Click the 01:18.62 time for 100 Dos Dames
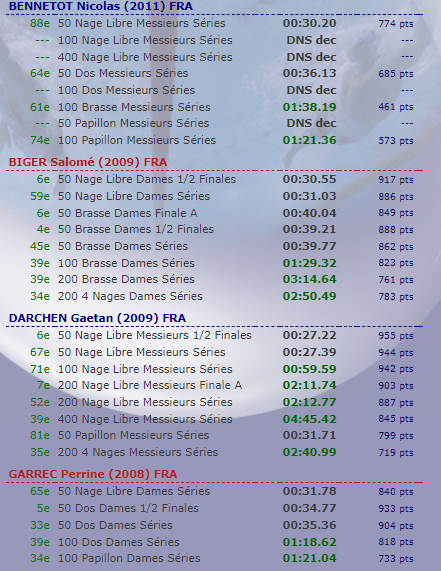 [309, 542]
